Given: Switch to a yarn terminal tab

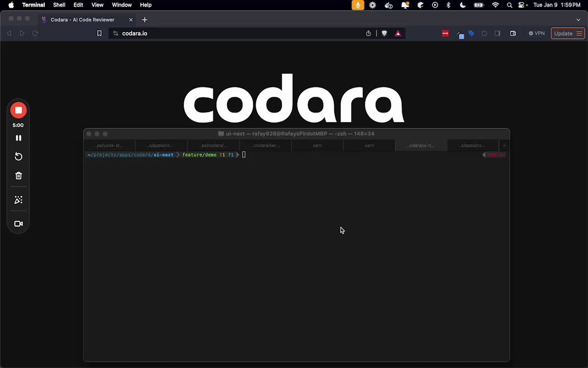Looking at the screenshot, I should pyautogui.click(x=317, y=145).
